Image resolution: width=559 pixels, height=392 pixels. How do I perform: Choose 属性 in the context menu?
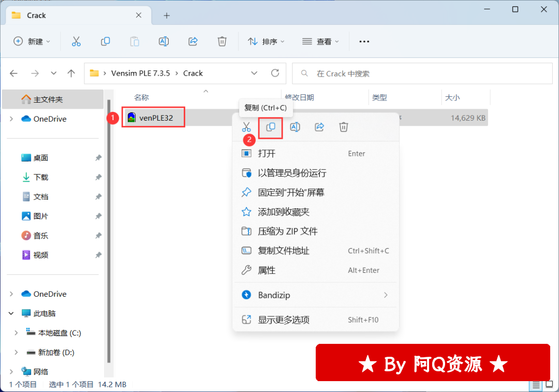pyautogui.click(x=316, y=270)
